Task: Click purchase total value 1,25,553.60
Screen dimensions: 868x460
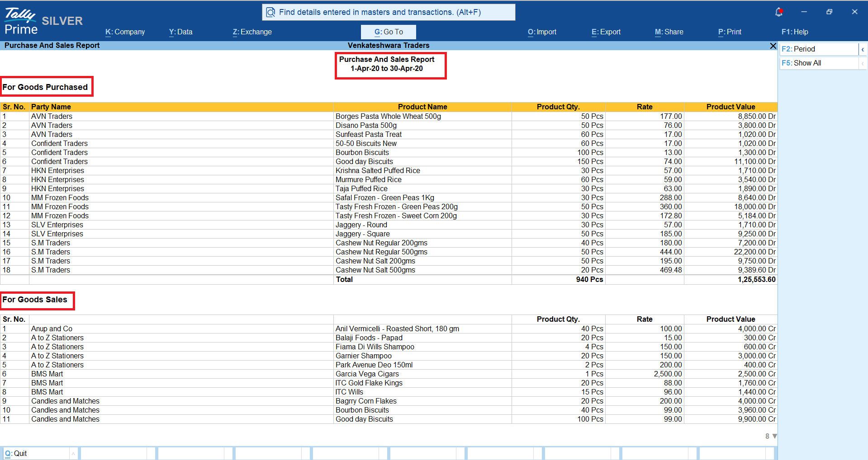Action: tap(756, 280)
